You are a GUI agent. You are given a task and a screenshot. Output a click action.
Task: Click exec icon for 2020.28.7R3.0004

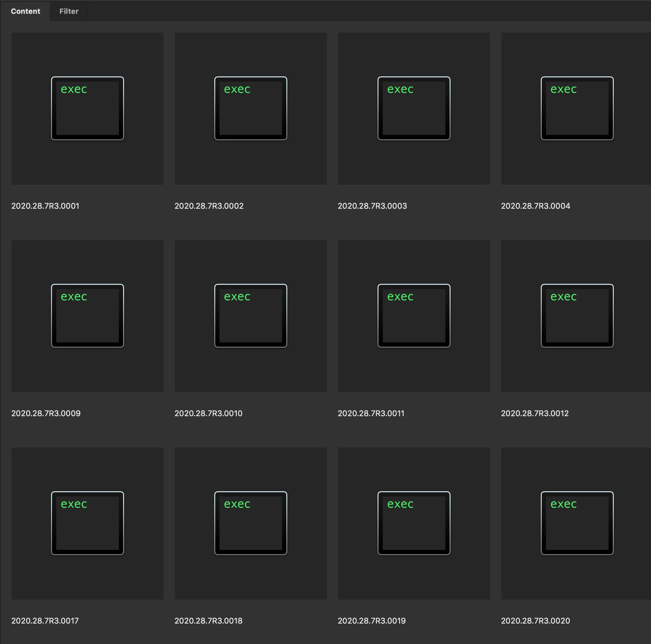tap(577, 108)
